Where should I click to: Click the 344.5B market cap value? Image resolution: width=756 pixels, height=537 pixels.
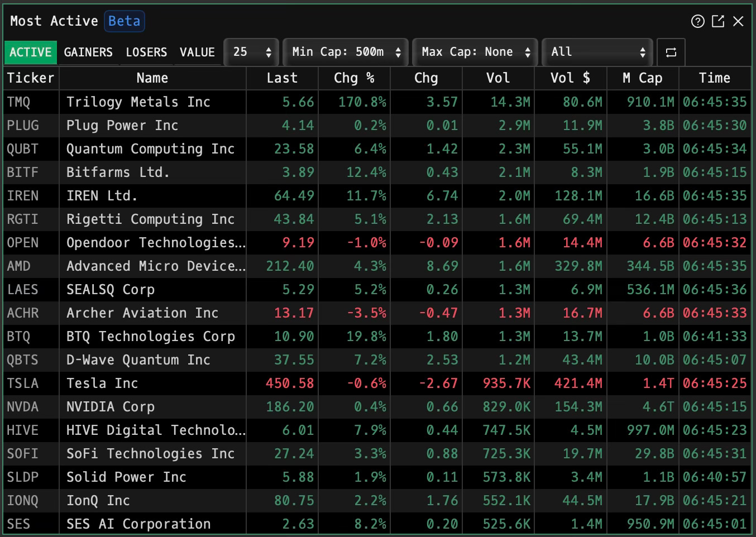pos(650,266)
